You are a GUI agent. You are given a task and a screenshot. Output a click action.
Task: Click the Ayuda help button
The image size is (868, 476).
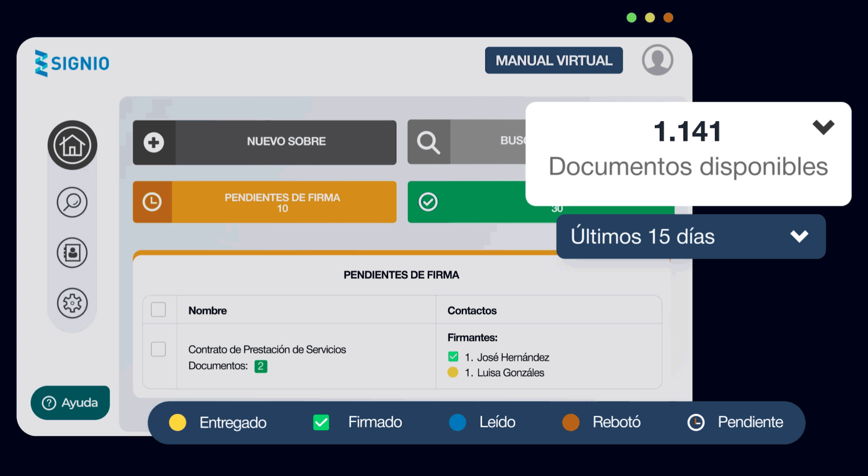tap(70, 403)
